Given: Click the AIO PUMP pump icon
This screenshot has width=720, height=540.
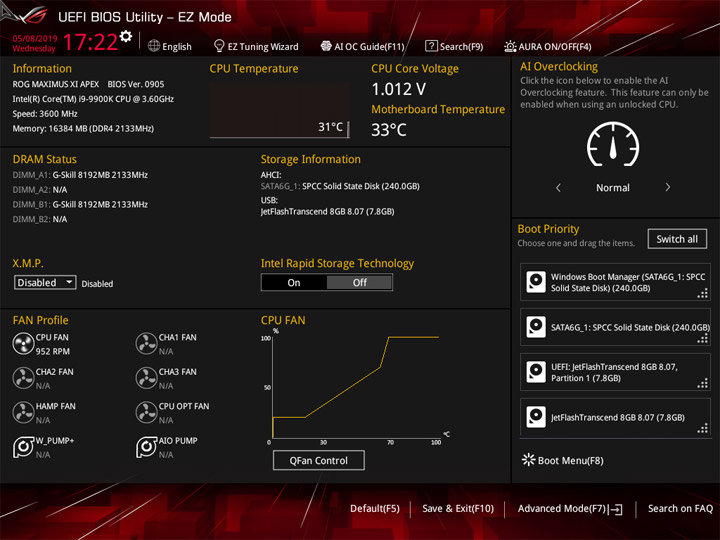Looking at the screenshot, I should [x=146, y=447].
